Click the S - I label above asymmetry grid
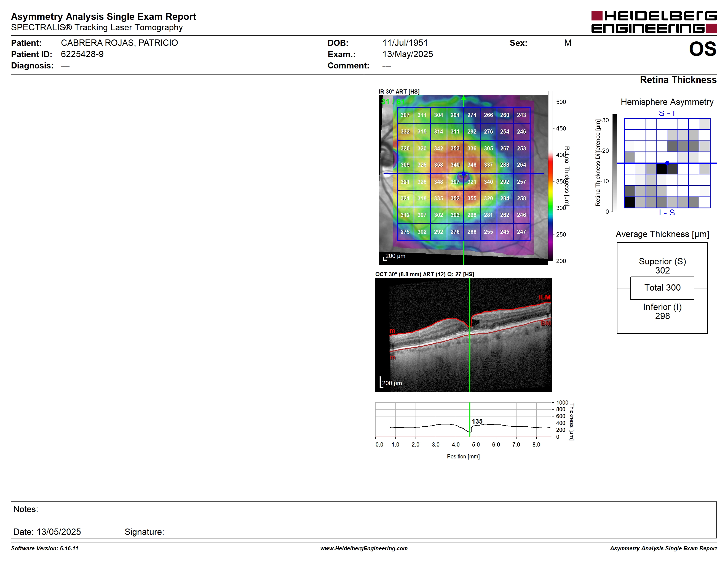The image size is (728, 563). pyautogui.click(x=667, y=113)
